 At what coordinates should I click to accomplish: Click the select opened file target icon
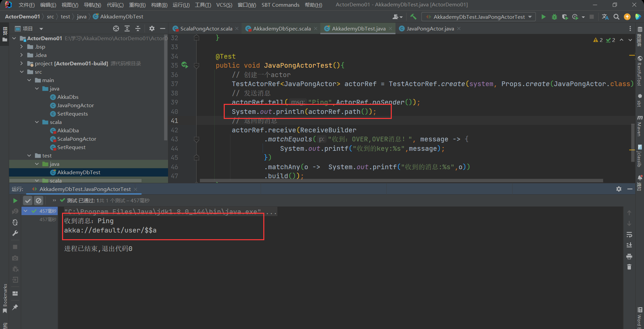(116, 28)
